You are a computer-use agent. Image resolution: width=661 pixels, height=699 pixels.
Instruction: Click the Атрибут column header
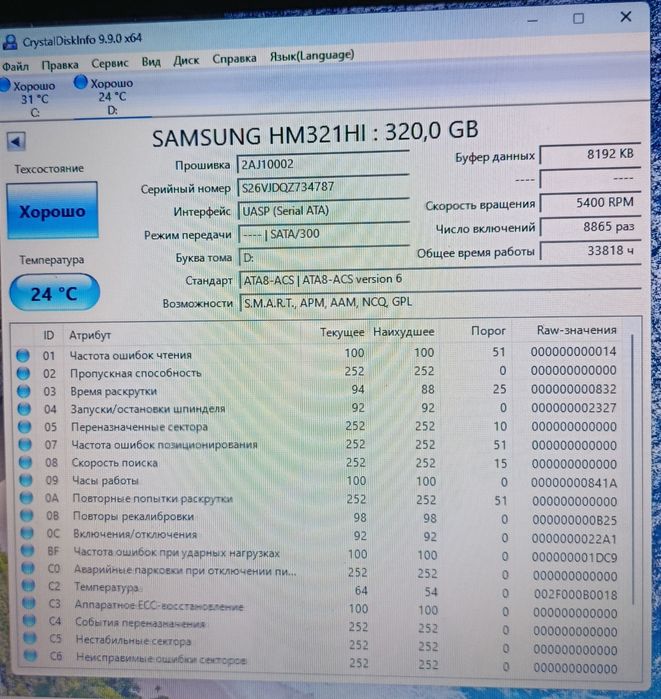click(90, 335)
